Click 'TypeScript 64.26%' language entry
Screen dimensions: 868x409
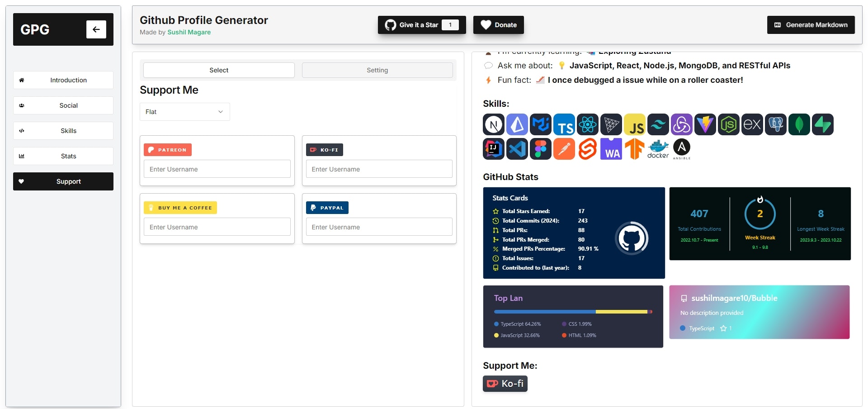518,324
